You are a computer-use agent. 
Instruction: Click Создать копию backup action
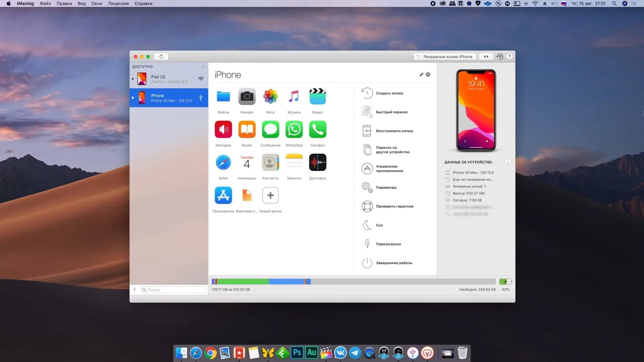[389, 93]
